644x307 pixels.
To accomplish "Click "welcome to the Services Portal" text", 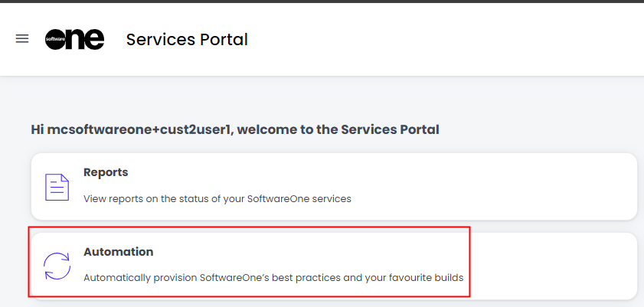I will pos(340,129).
